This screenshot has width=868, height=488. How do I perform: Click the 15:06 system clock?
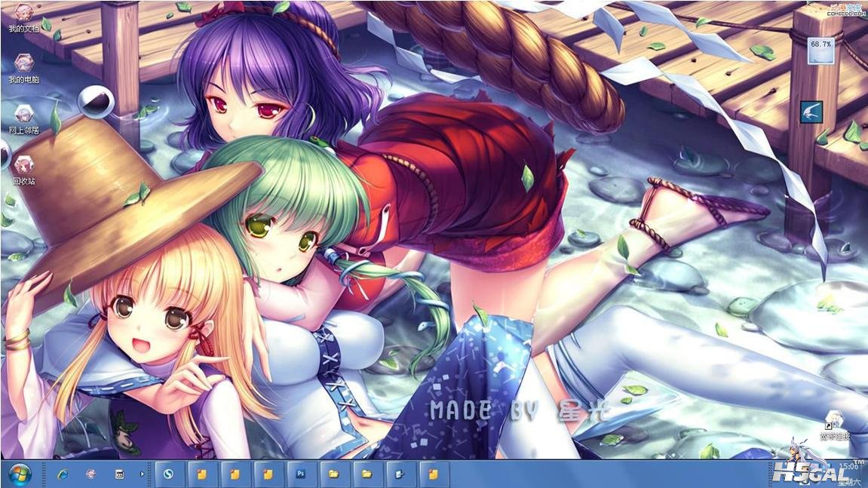(x=851, y=467)
